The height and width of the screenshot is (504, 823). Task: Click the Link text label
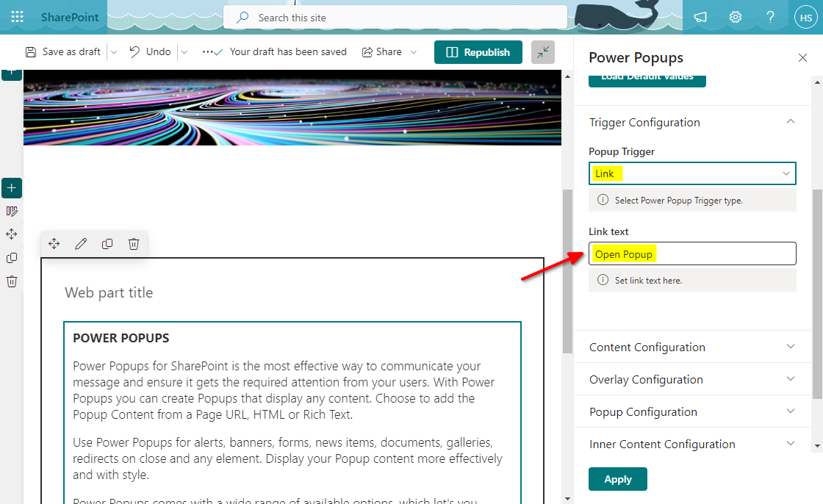608,231
